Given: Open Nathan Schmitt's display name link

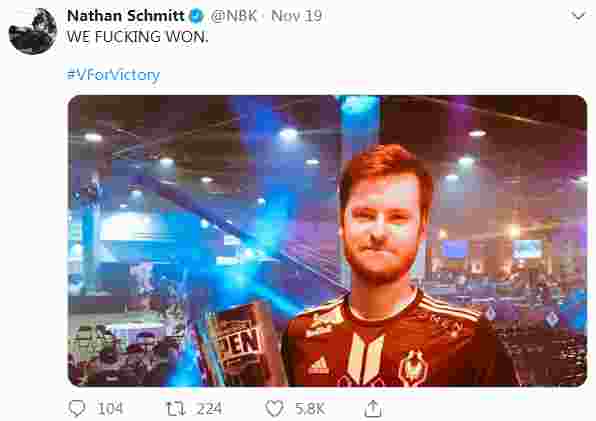Looking at the screenshot, I should (126, 16).
